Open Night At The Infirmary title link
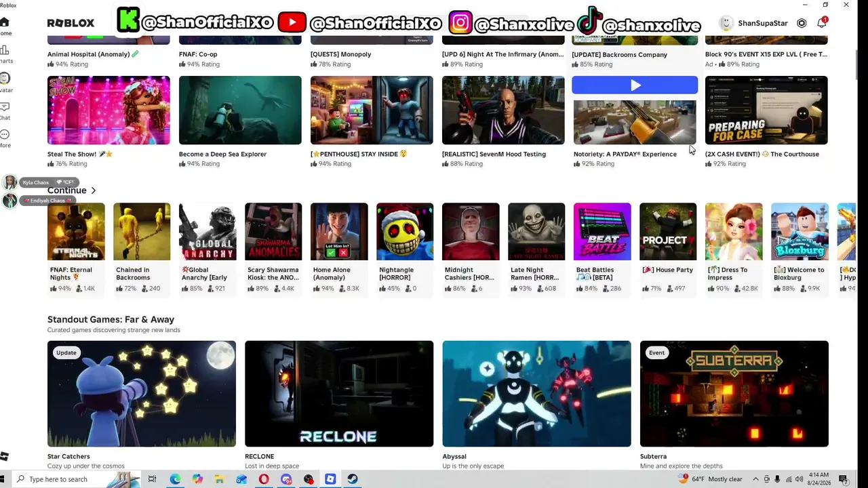 tap(502, 54)
